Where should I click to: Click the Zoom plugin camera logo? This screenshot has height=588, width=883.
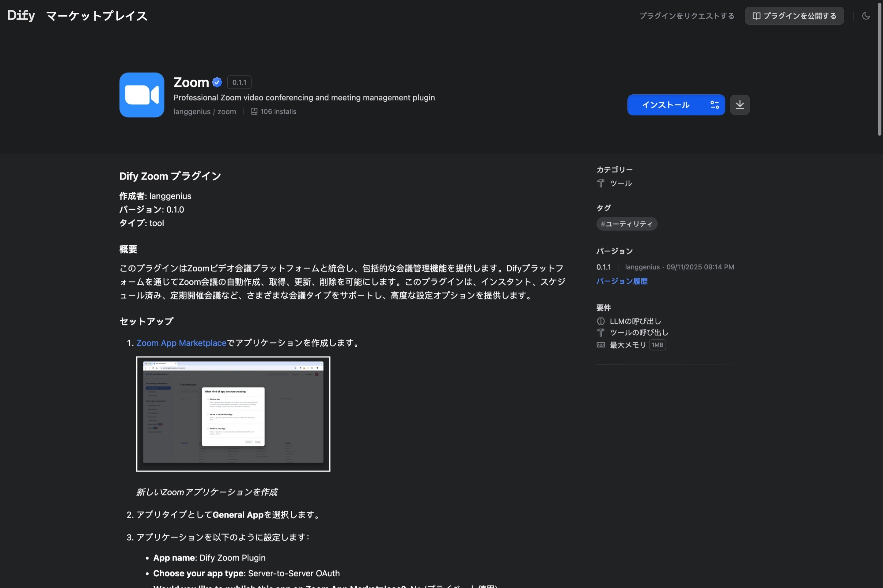[x=142, y=95]
